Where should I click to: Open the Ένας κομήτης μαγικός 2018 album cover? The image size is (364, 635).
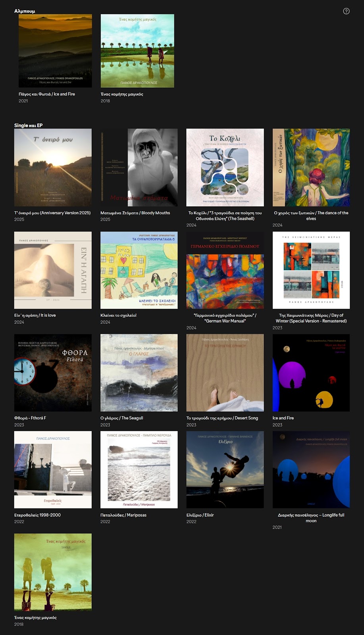click(137, 51)
